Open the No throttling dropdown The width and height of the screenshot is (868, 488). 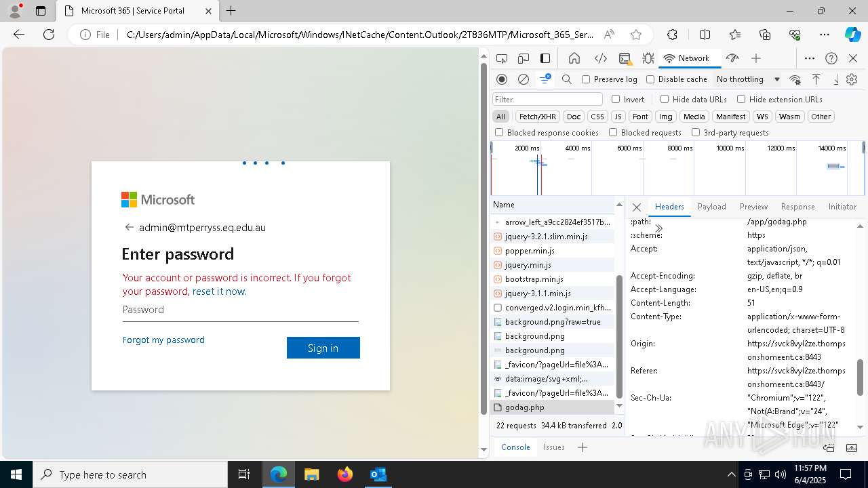pos(748,79)
